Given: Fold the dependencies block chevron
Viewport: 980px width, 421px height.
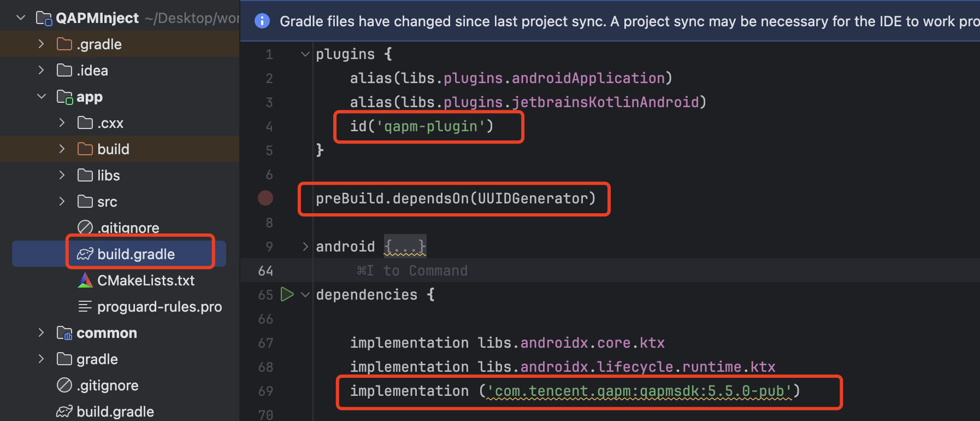Looking at the screenshot, I should pyautogui.click(x=305, y=295).
